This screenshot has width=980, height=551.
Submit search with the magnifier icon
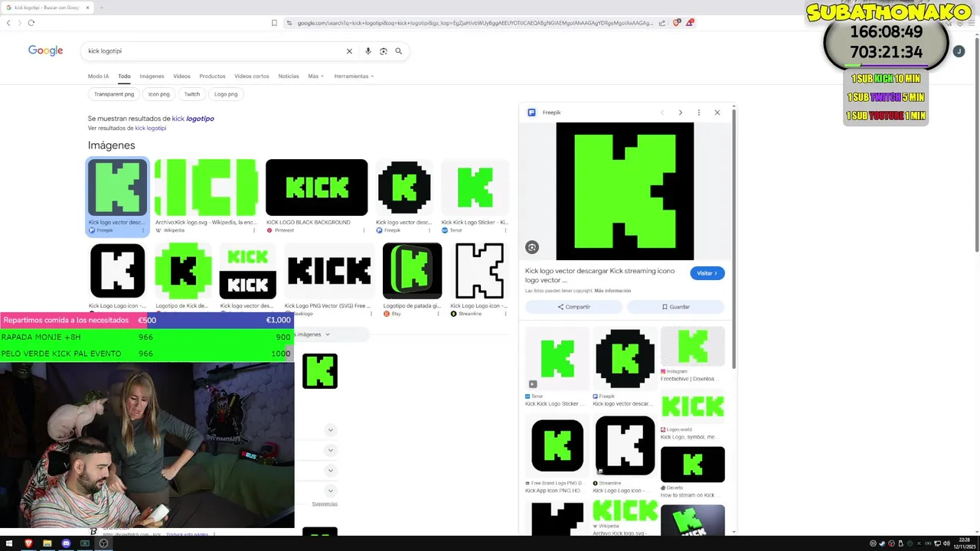[x=399, y=51]
